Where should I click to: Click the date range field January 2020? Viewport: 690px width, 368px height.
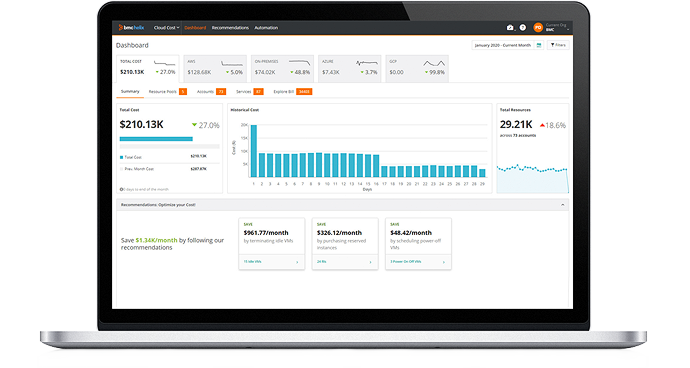pyautogui.click(x=503, y=45)
